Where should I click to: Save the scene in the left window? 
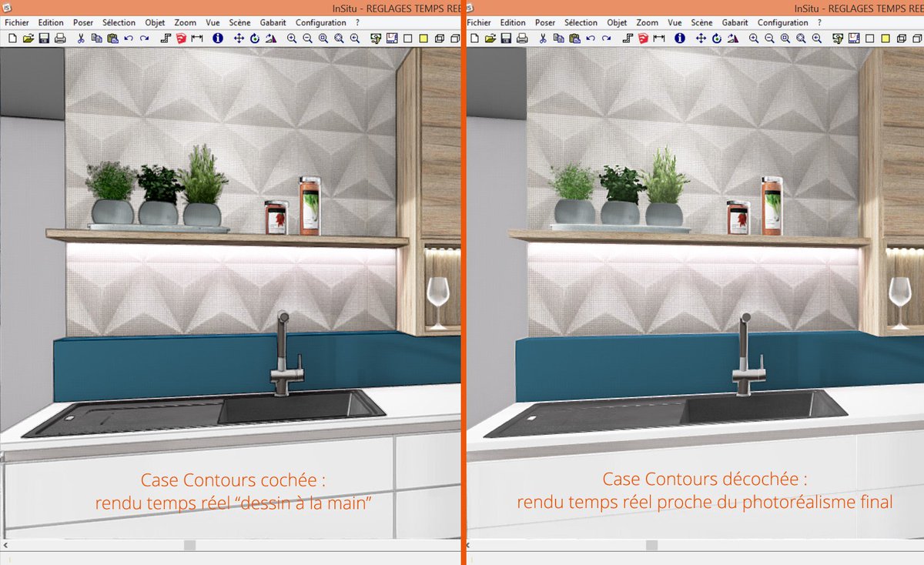(x=44, y=38)
